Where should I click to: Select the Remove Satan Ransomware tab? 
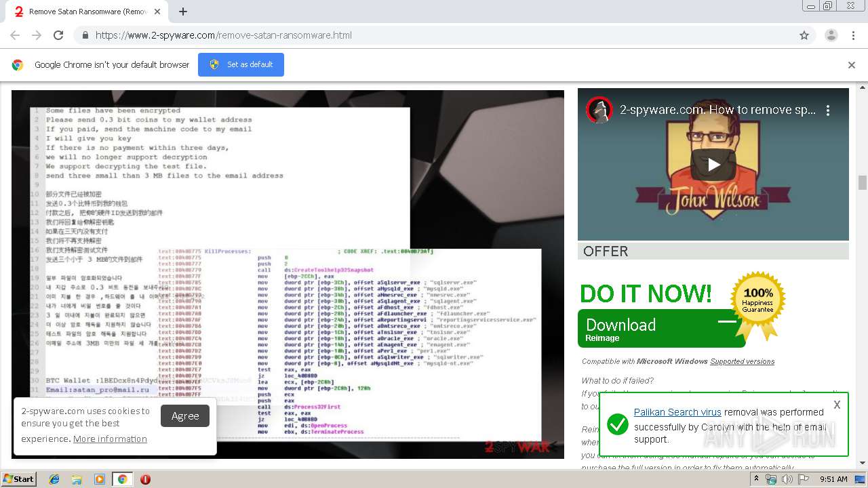click(88, 12)
